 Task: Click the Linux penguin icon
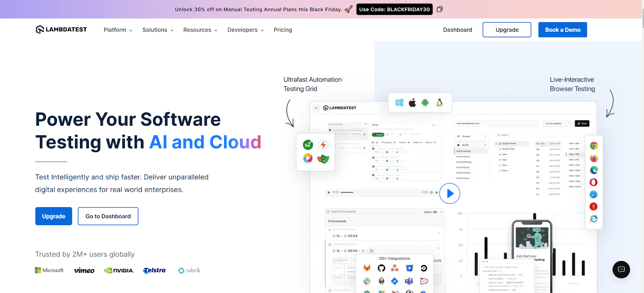[x=439, y=103]
